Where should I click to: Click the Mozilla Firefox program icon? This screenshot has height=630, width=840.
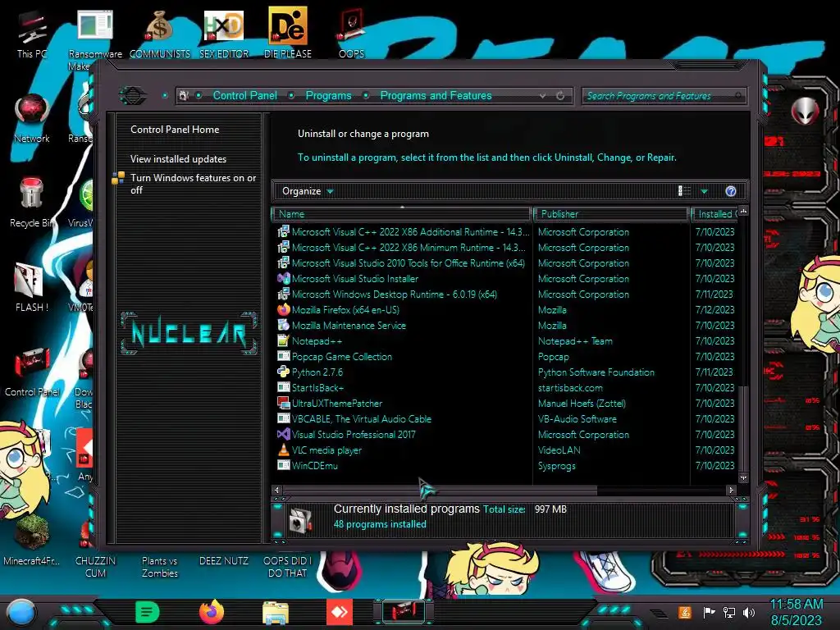(x=283, y=309)
